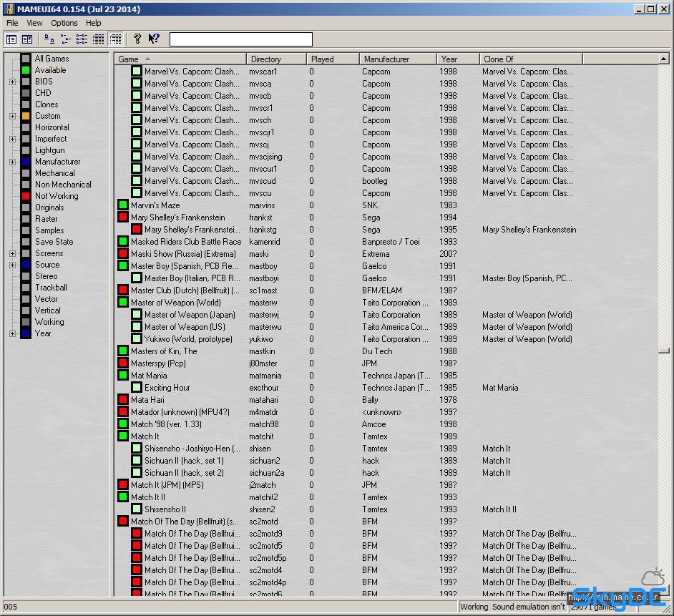674x616 pixels.
Task: Select the Save State folder
Action: [x=54, y=242]
